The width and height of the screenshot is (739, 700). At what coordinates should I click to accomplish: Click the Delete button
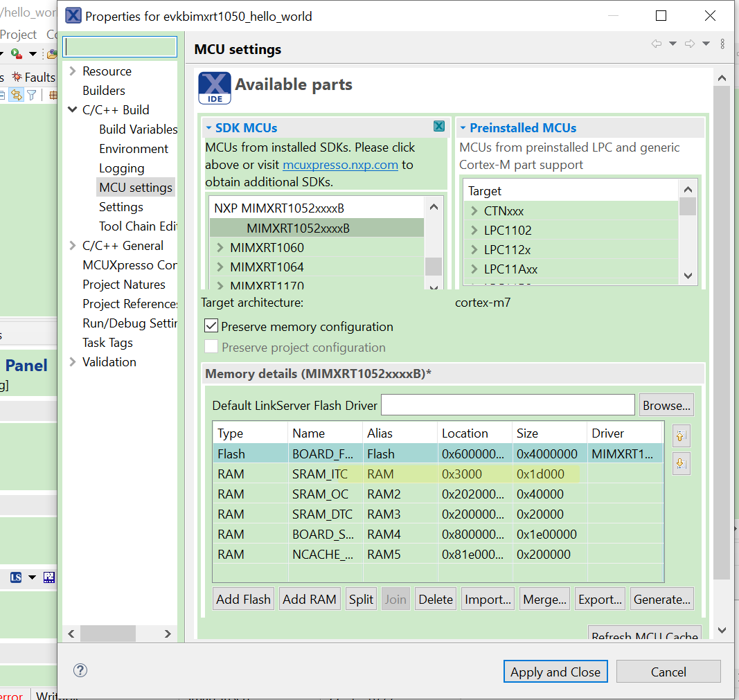436,599
